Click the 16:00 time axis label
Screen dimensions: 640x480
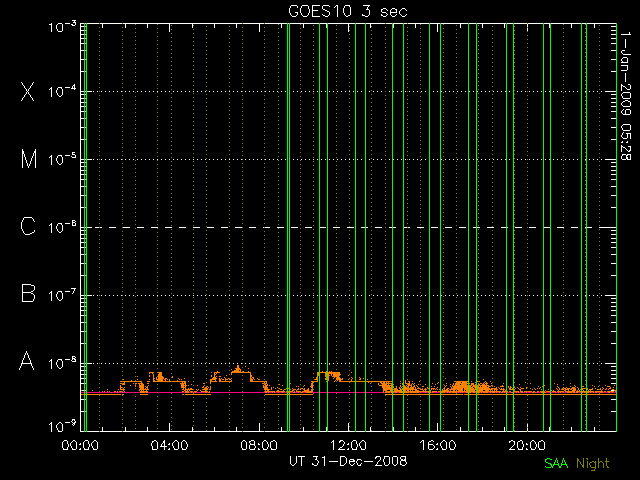pyautogui.click(x=438, y=444)
